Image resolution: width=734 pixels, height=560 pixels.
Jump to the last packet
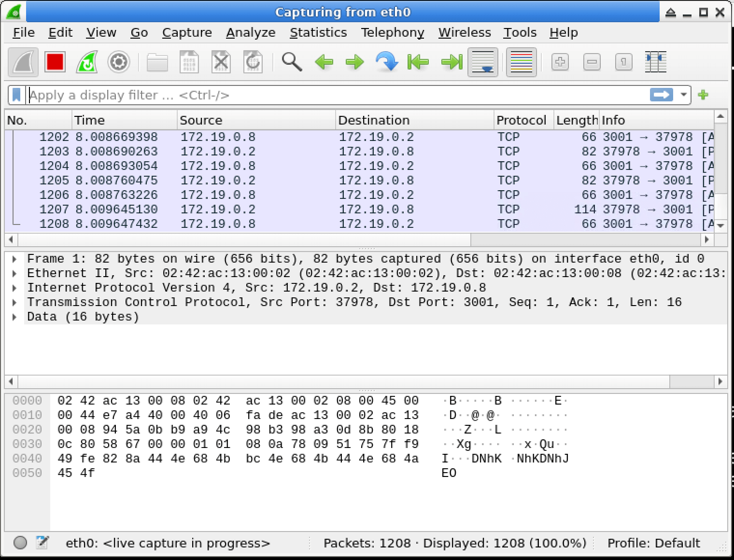click(452, 62)
